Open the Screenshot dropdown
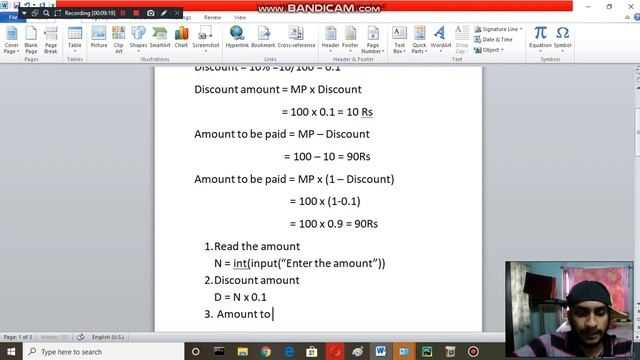The width and height of the screenshot is (640, 360). click(x=206, y=39)
